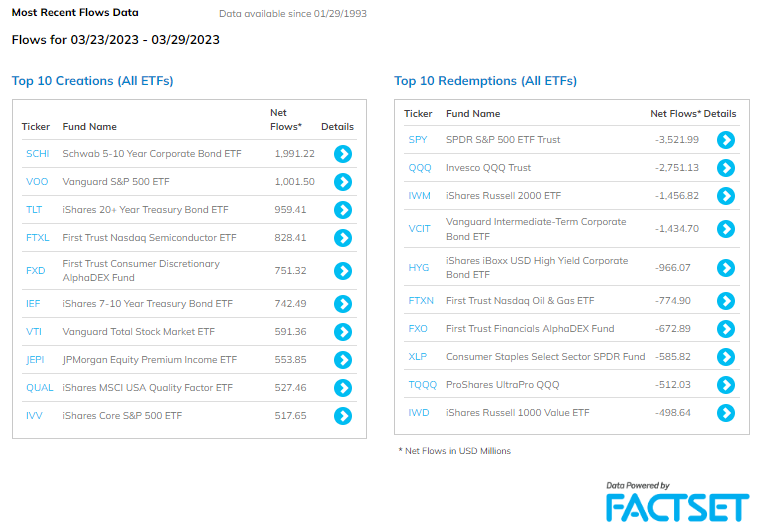Open the FTXN ticker link
The width and height of the screenshot is (762, 531).
point(421,301)
